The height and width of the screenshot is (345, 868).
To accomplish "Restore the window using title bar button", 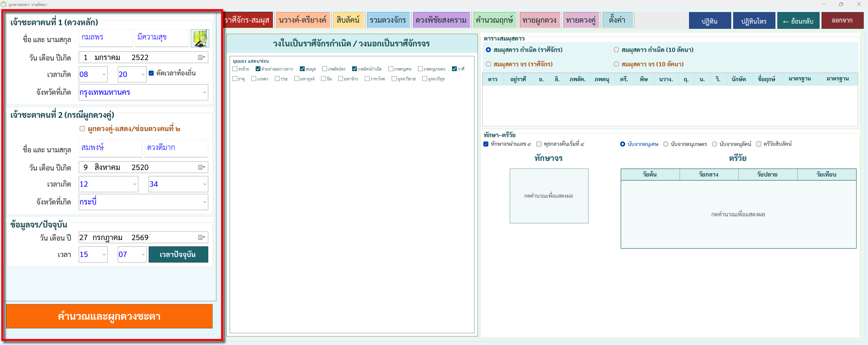I will (x=841, y=4).
